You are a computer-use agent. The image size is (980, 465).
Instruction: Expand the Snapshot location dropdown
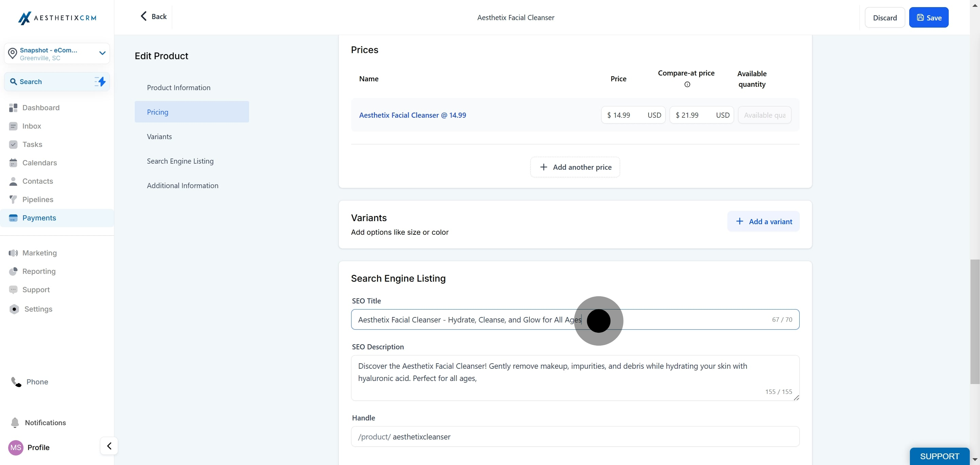[x=102, y=53]
